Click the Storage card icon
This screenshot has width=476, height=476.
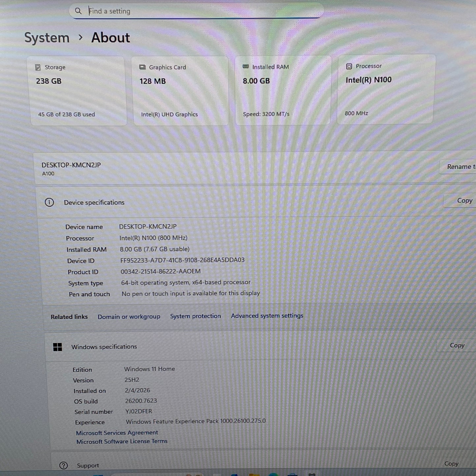point(38,67)
